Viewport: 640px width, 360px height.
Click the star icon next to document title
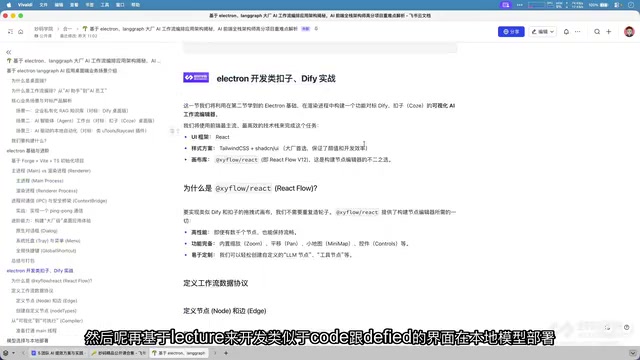point(316,29)
